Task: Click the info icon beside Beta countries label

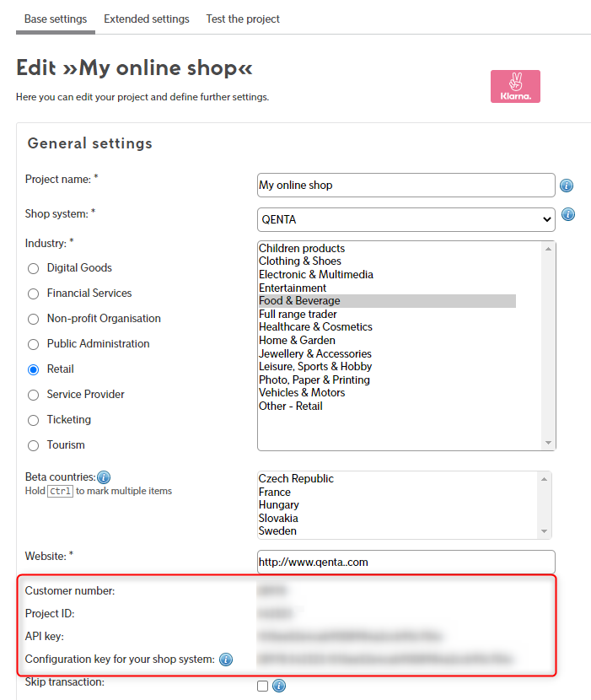Action: pyautogui.click(x=104, y=477)
